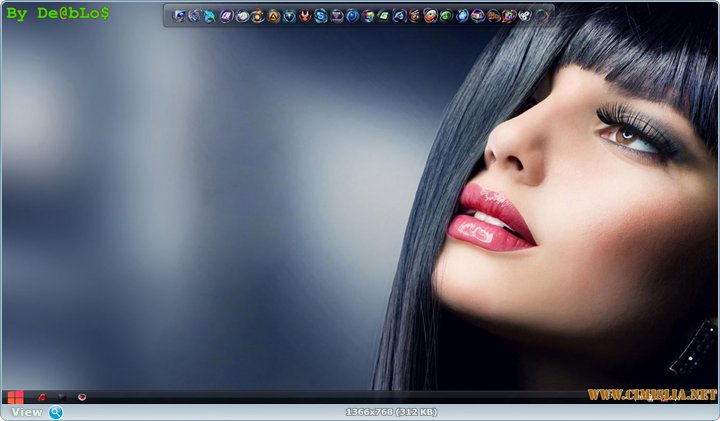Screen dimensions: 720x421
Task: Click the By De@bLo$ author text
Action: tap(58, 13)
